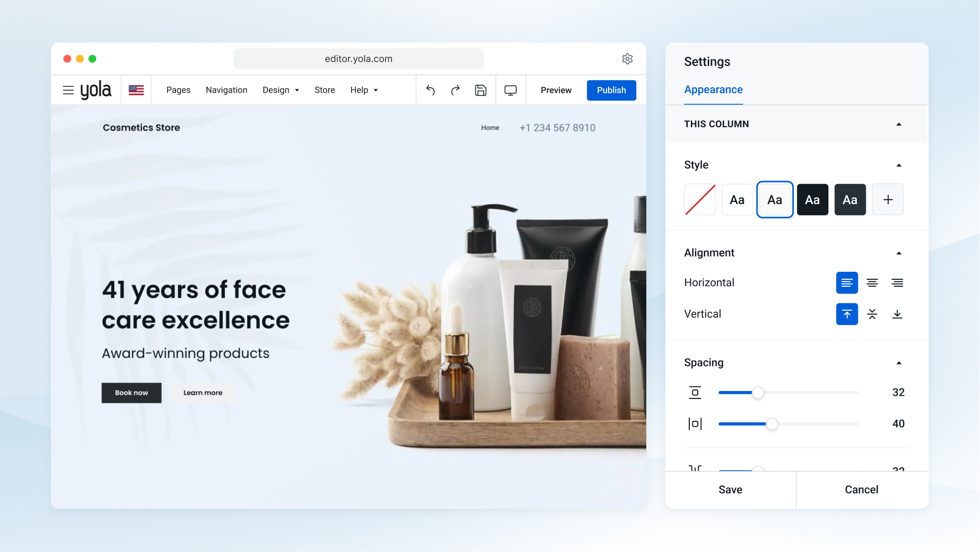Open the Store menu
Image resolution: width=980 pixels, height=552 pixels.
[325, 90]
